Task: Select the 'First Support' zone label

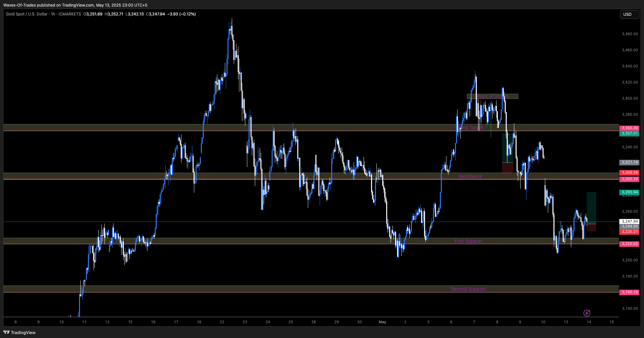Action: pyautogui.click(x=468, y=241)
